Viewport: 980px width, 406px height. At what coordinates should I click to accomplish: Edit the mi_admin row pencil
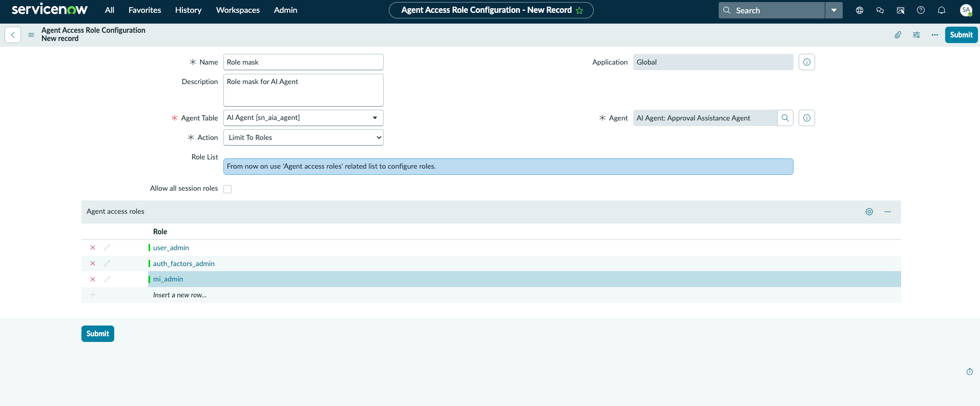pyautogui.click(x=107, y=279)
